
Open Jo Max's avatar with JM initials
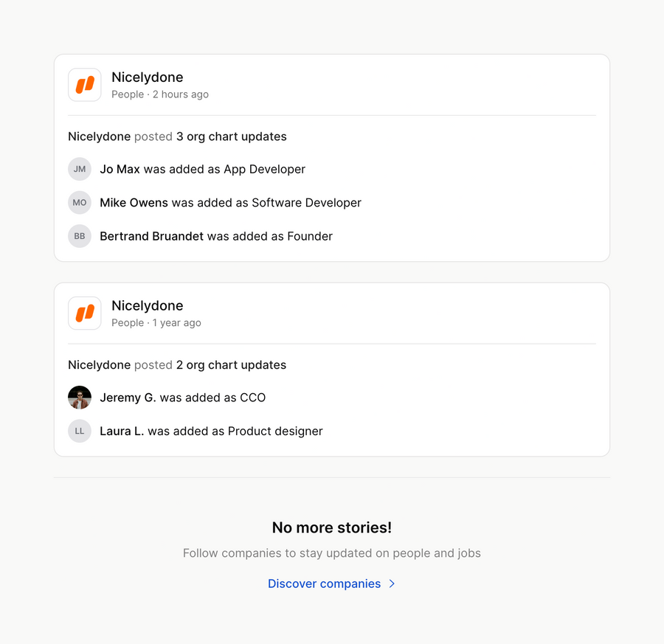79,169
